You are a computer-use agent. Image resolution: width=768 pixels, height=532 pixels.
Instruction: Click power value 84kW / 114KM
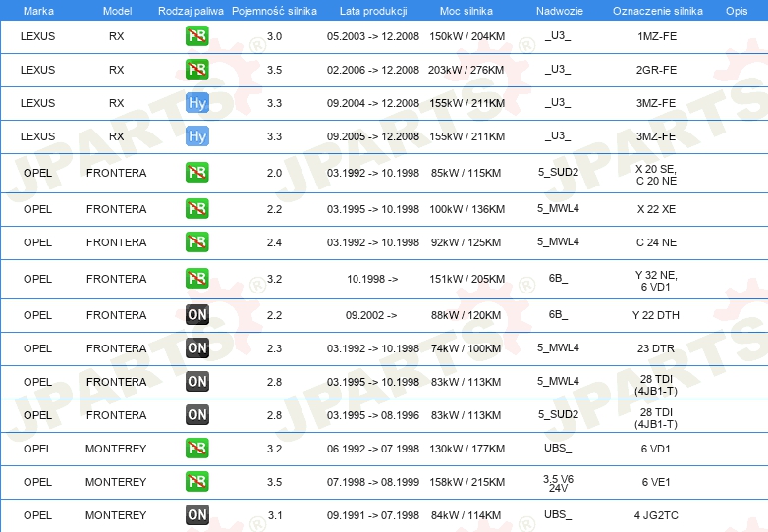point(466,515)
